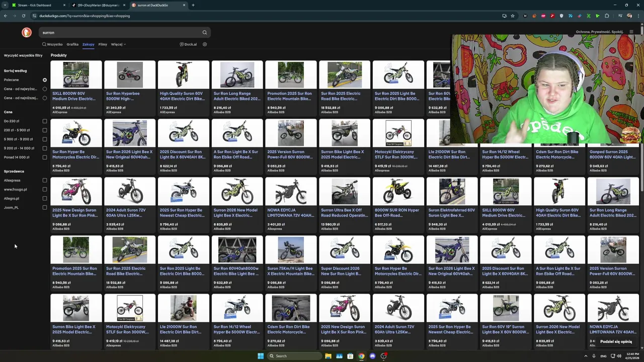Bookmark this page with the star icon
The height and width of the screenshot is (362, 644).
point(513,16)
